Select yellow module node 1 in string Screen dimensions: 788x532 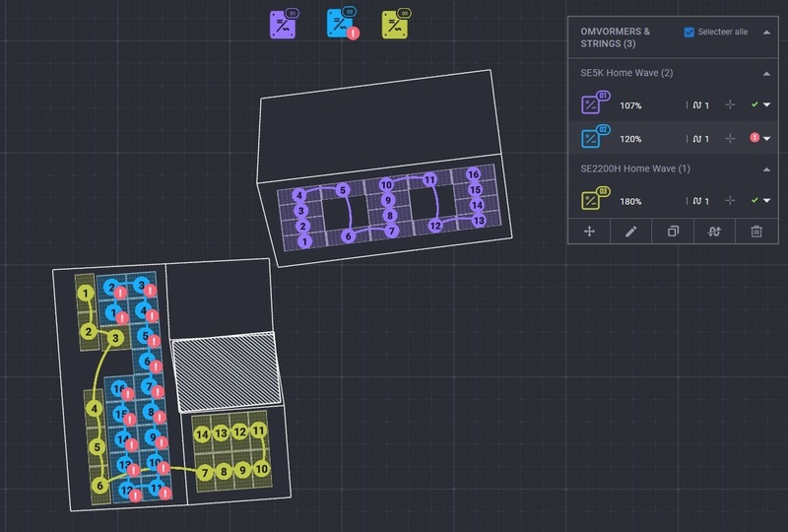[86, 294]
